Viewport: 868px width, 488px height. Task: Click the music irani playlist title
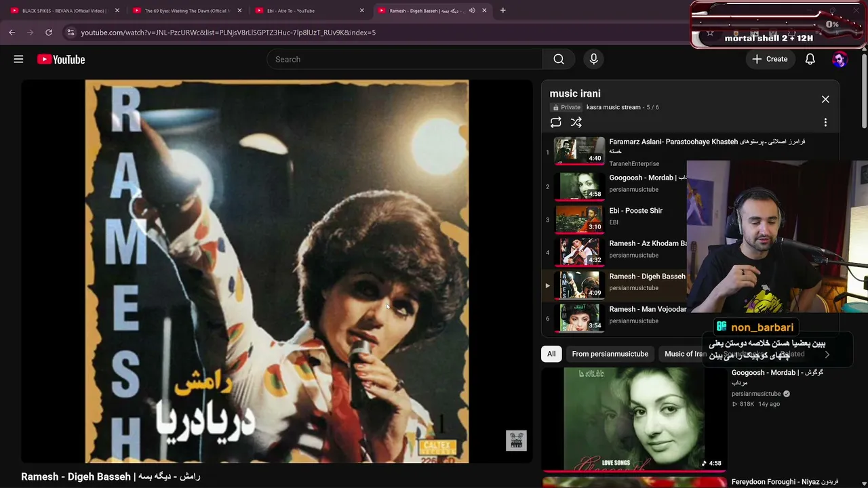tap(575, 94)
